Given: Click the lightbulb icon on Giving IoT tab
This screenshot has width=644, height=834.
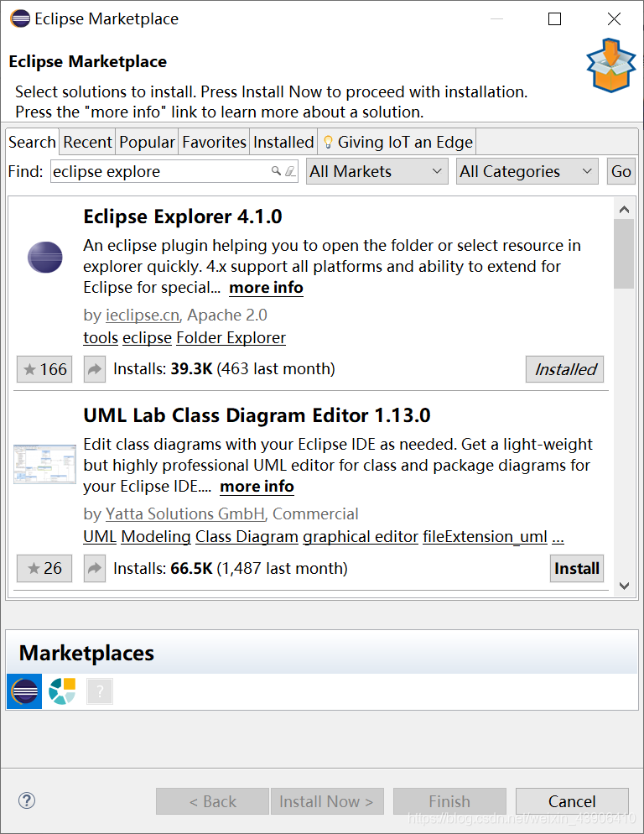Looking at the screenshot, I should (x=328, y=142).
